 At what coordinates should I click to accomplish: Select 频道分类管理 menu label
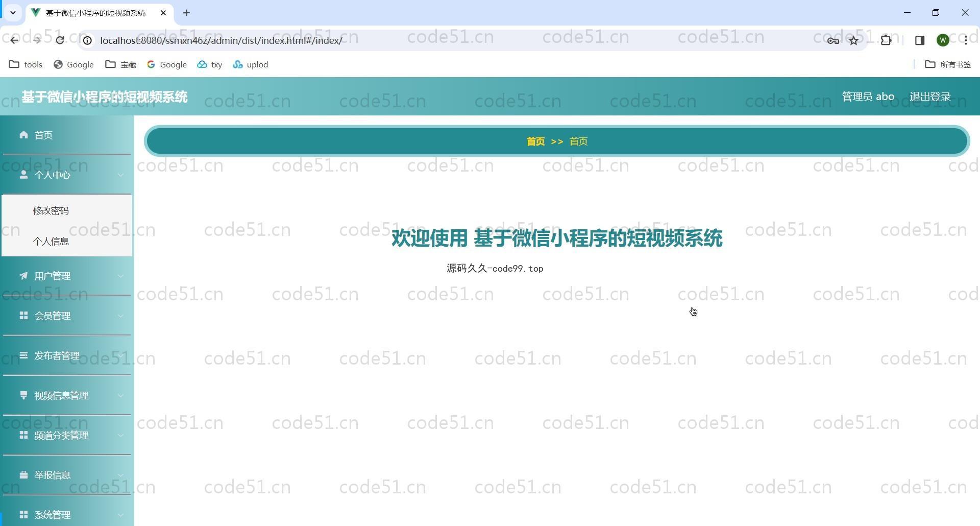click(61, 436)
